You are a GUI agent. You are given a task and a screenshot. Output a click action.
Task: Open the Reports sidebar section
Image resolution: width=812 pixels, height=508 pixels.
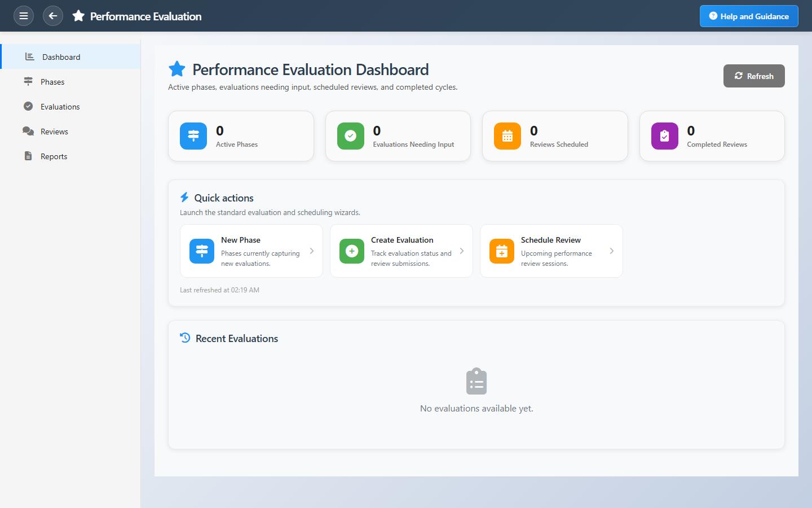[x=54, y=156]
